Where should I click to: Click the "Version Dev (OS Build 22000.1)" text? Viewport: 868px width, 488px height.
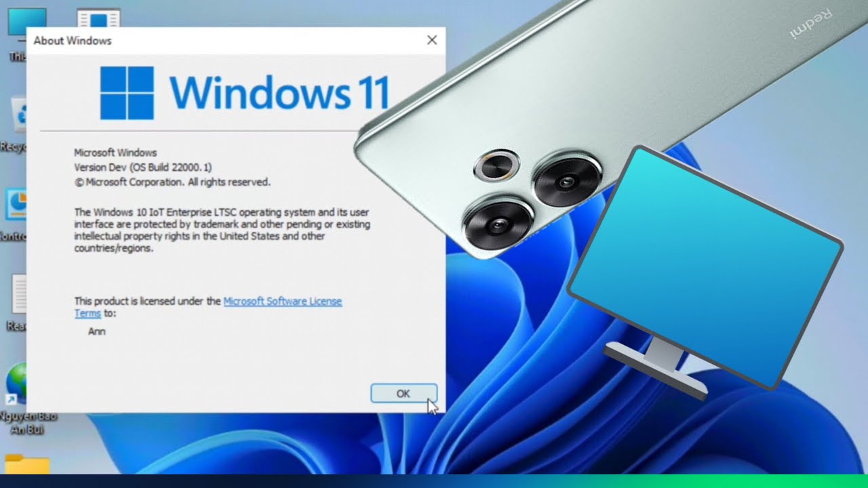click(x=144, y=167)
